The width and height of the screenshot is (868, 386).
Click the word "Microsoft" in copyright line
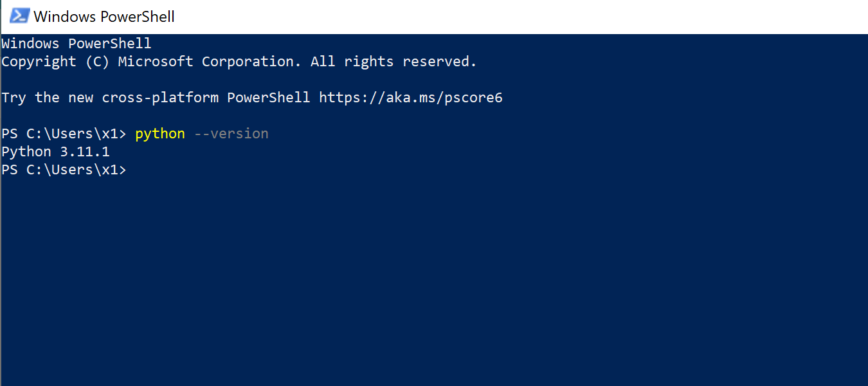pos(156,62)
